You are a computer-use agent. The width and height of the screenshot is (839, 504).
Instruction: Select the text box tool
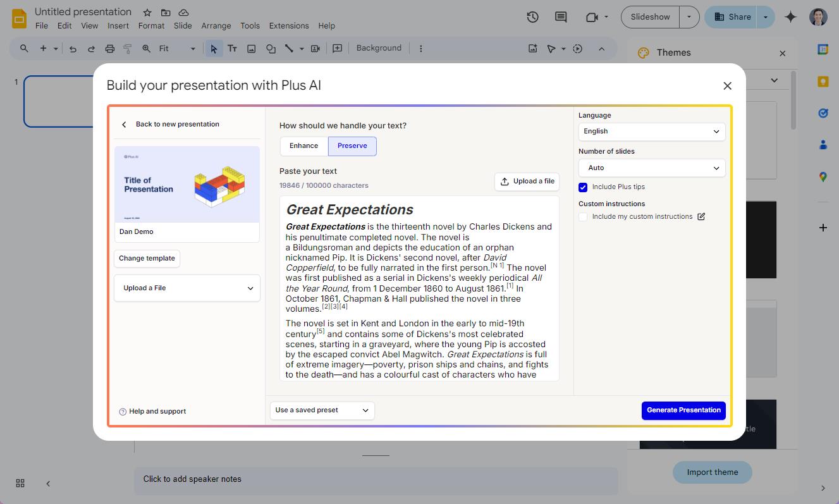232,49
